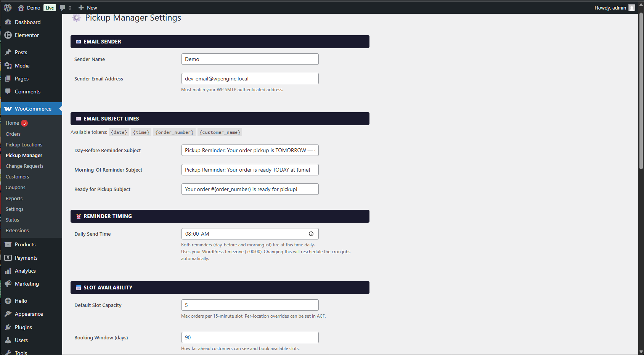The height and width of the screenshot is (355, 644).
Task: Click the Live site status badge
Action: [50, 8]
